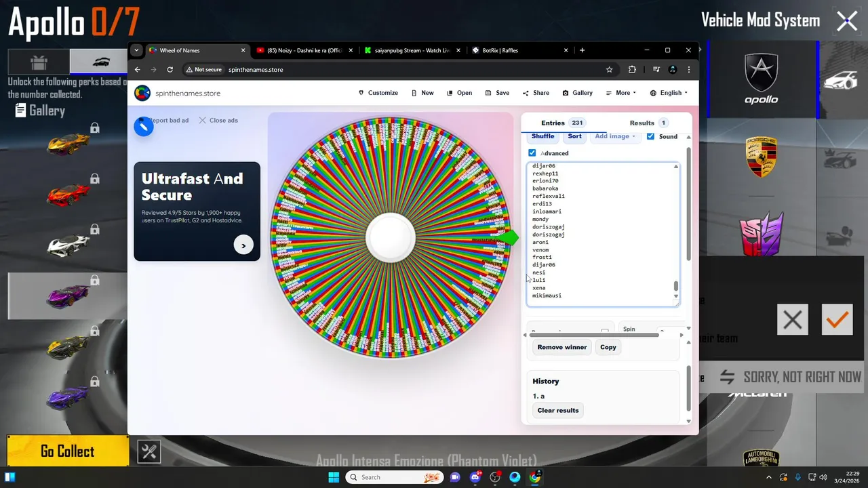Click the address bar URL spinthenames.store
Image resolution: width=868 pixels, height=488 pixels.
coord(256,69)
